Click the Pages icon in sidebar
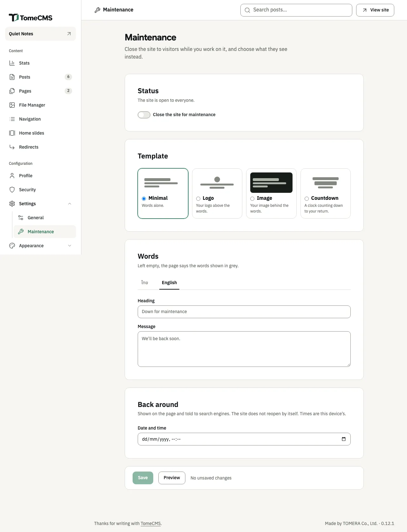This screenshot has height=532, width=407. point(12,91)
